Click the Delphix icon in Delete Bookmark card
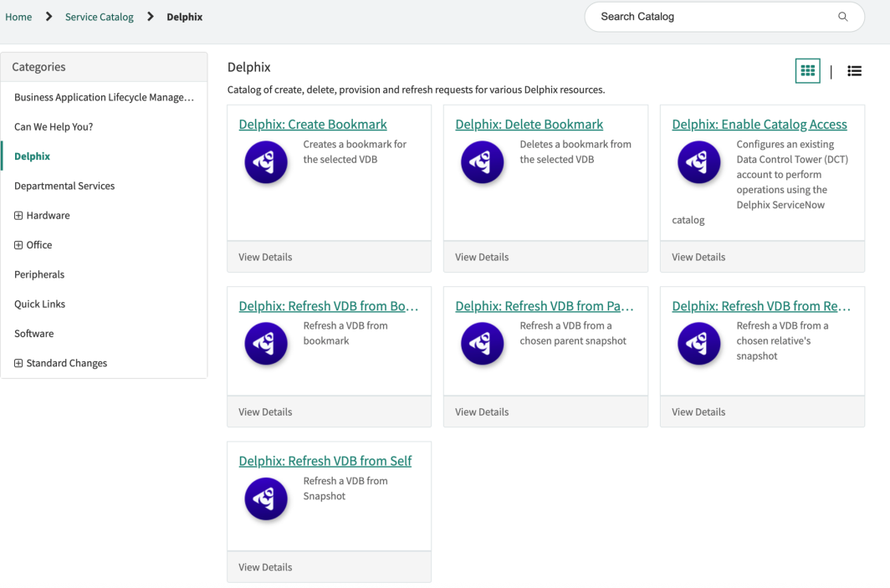The height and width of the screenshot is (588, 890). (x=483, y=162)
